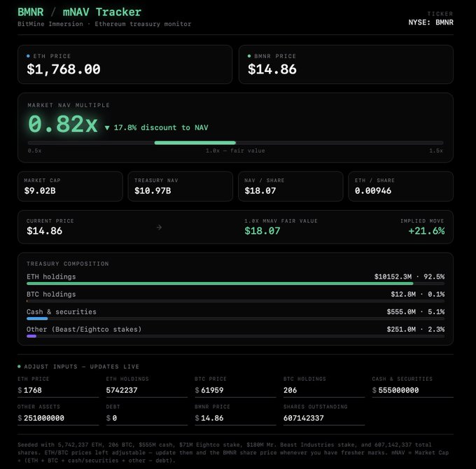Image resolution: width=476 pixels, height=469 pixels.
Task: Click the green dot next to BMNR PRICE label
Action: [x=249, y=56]
